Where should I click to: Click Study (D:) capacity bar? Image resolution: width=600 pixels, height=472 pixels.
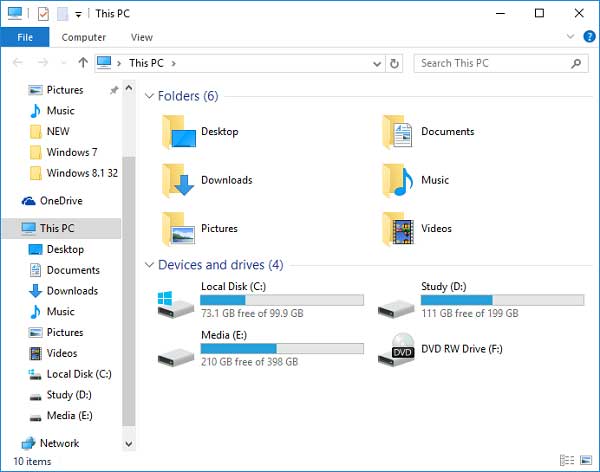[x=502, y=300]
